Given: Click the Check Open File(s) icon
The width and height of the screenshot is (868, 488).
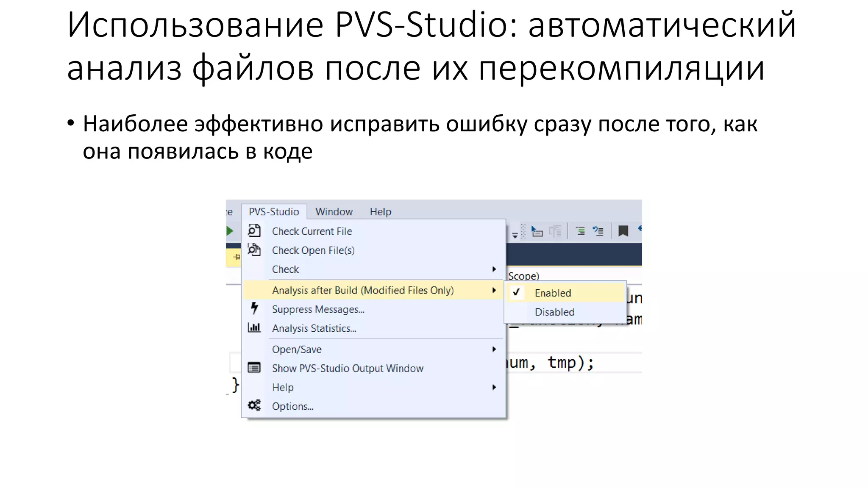Looking at the screenshot, I should click(254, 250).
